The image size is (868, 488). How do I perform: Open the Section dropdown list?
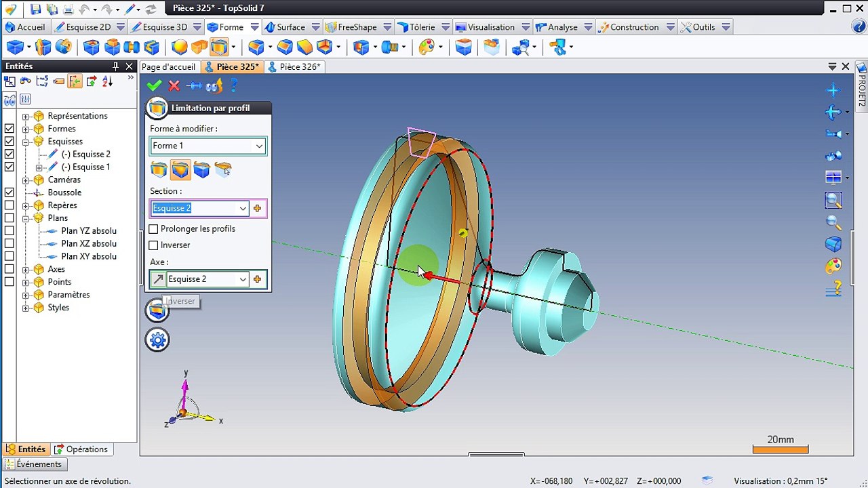243,208
